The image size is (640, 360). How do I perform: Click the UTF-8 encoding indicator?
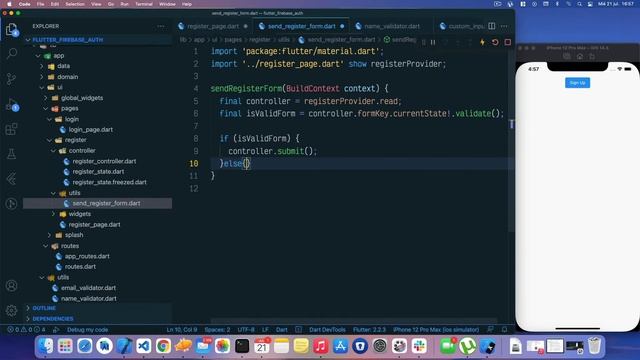click(x=246, y=329)
